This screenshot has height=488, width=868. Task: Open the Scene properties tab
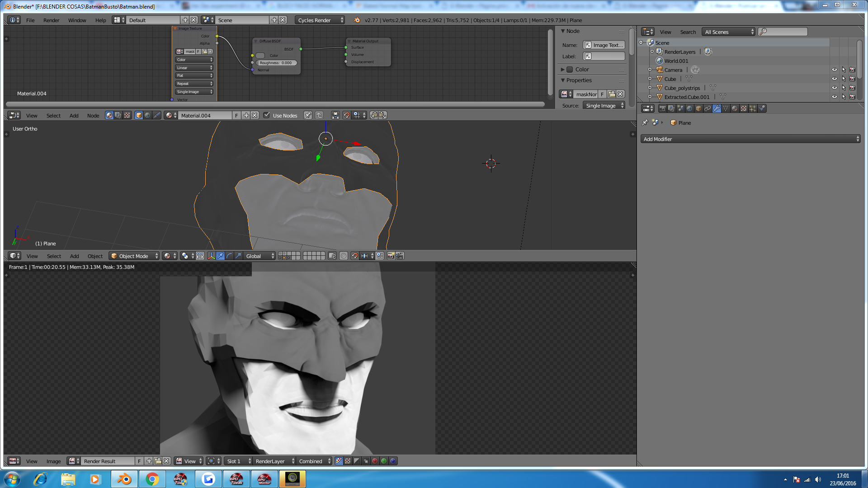coord(680,108)
